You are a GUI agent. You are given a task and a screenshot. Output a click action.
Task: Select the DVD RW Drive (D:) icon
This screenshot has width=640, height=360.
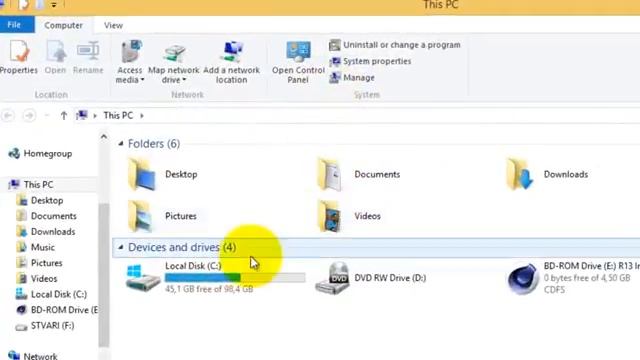[332, 278]
